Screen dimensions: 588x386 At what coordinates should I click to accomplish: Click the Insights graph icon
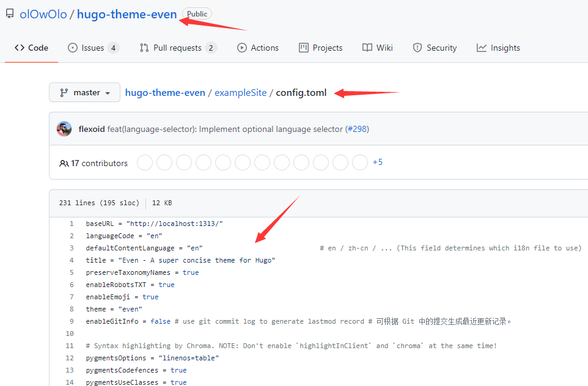(482, 48)
